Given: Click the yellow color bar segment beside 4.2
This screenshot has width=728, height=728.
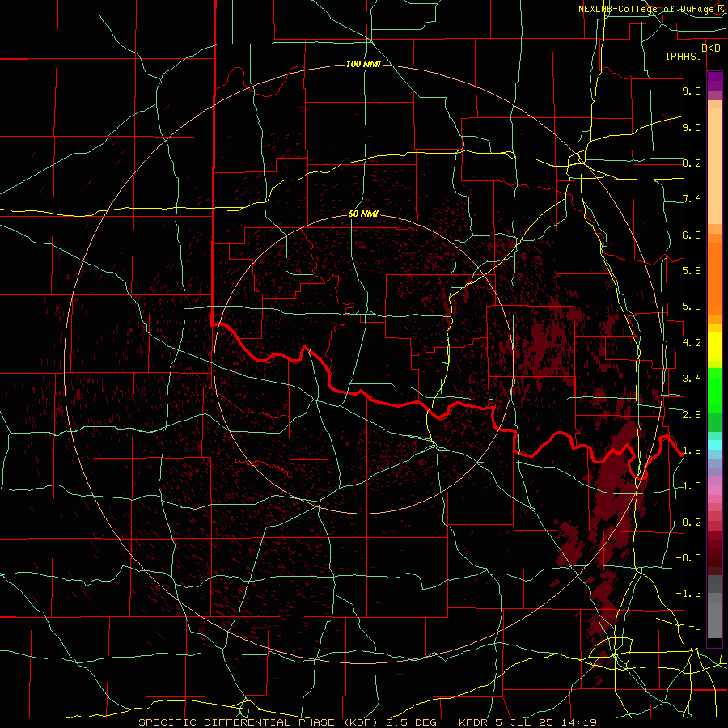Looking at the screenshot, I should click(714, 346).
